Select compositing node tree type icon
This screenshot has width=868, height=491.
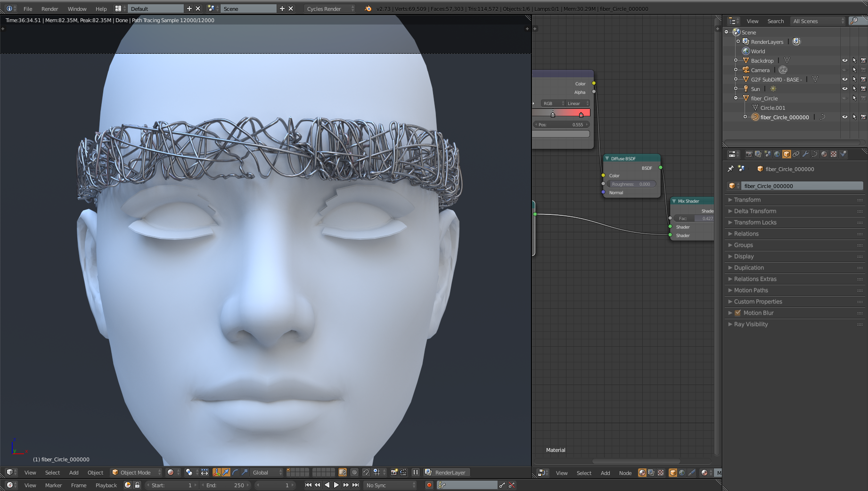click(x=651, y=473)
